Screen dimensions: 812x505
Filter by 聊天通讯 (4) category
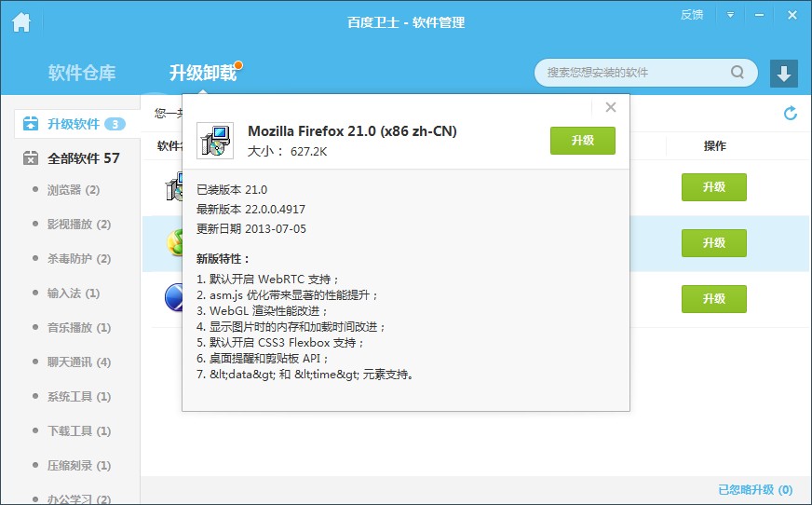[79, 362]
